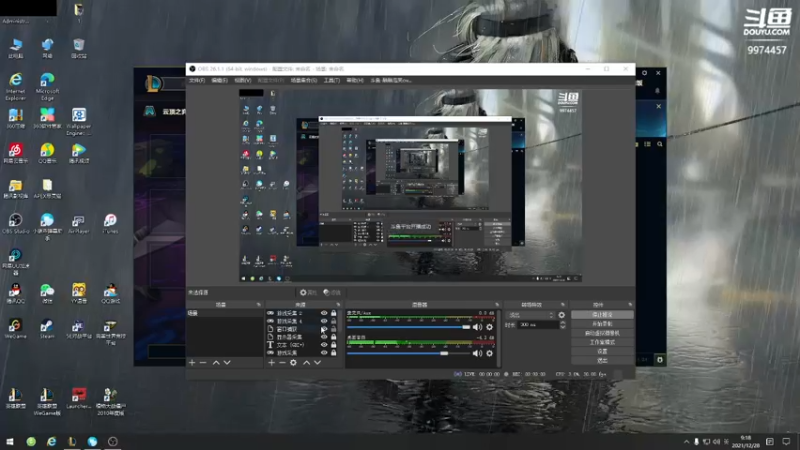Toggle visibility of 文本 (GDI+) source
The height and width of the screenshot is (450, 800).
click(x=324, y=345)
